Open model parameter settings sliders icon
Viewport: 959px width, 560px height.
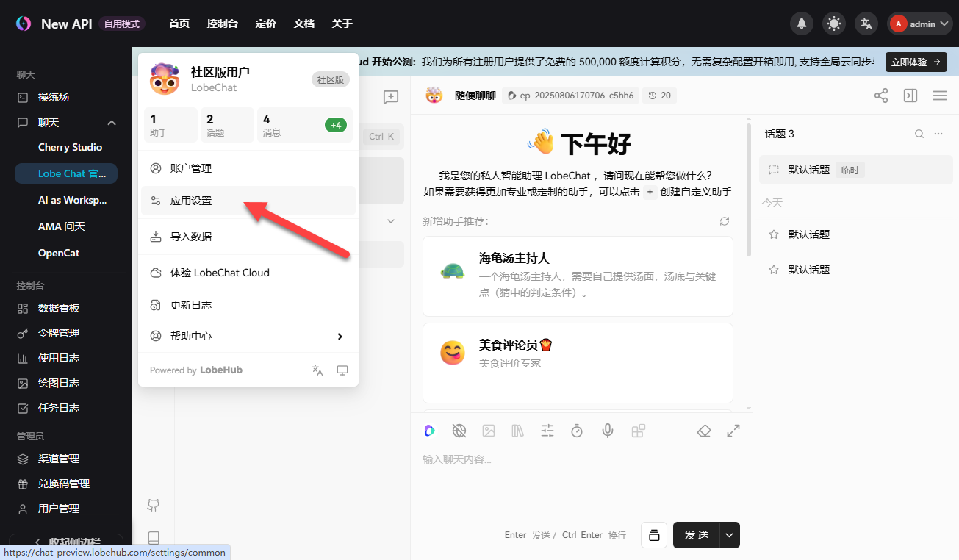[x=547, y=431]
